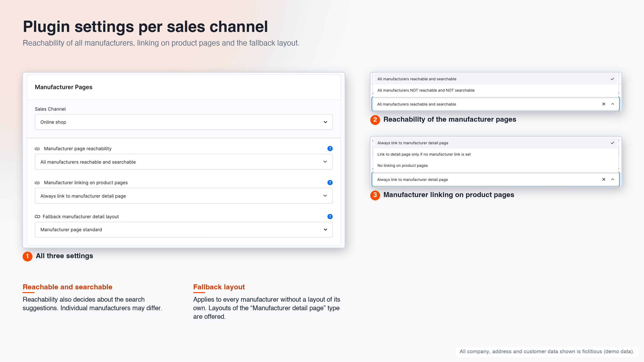Click the 'Fallback layout' heading

point(219,287)
